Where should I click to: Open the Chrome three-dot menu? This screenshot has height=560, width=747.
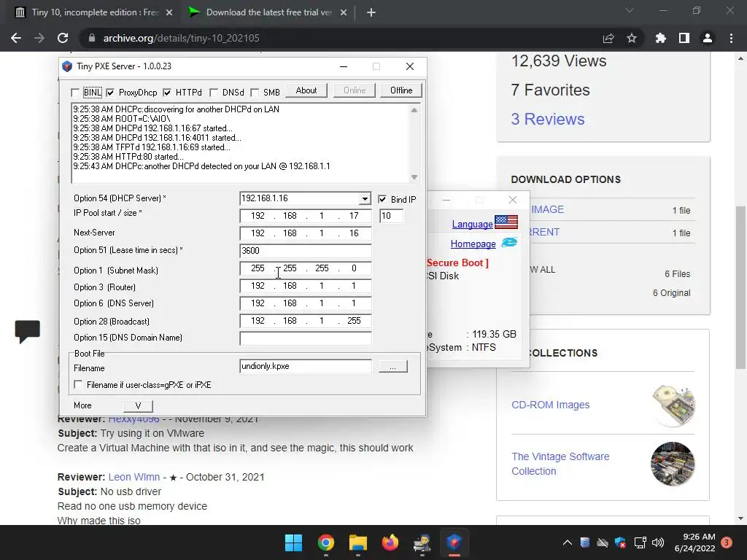click(x=731, y=38)
